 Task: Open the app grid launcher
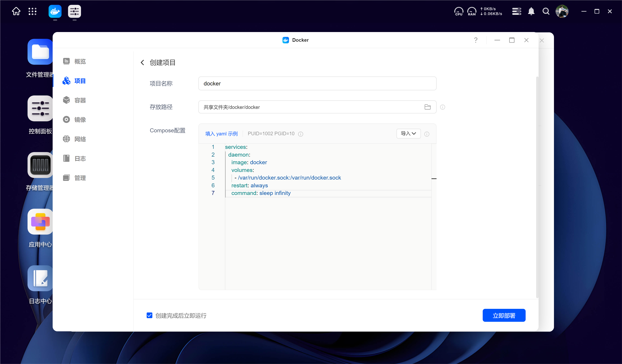pos(32,11)
